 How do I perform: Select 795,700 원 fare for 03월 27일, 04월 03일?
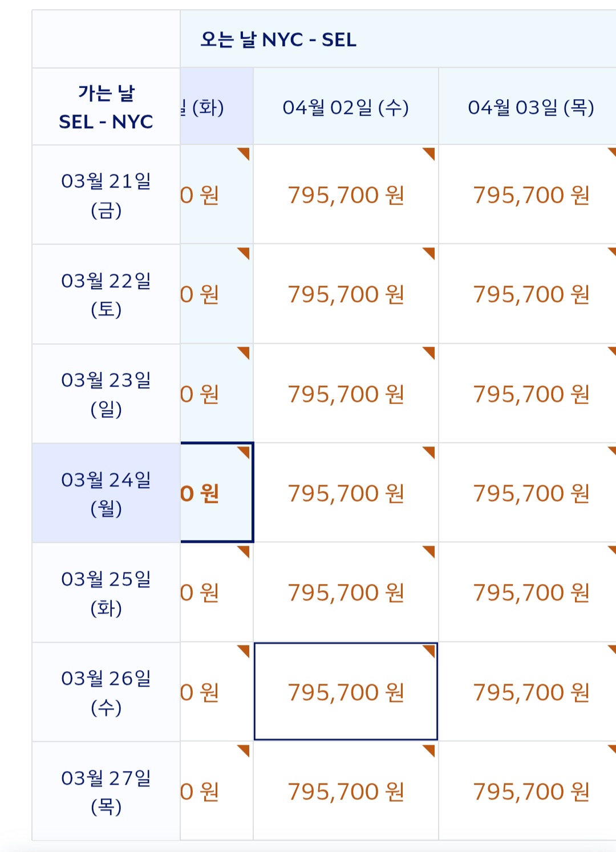(530, 792)
